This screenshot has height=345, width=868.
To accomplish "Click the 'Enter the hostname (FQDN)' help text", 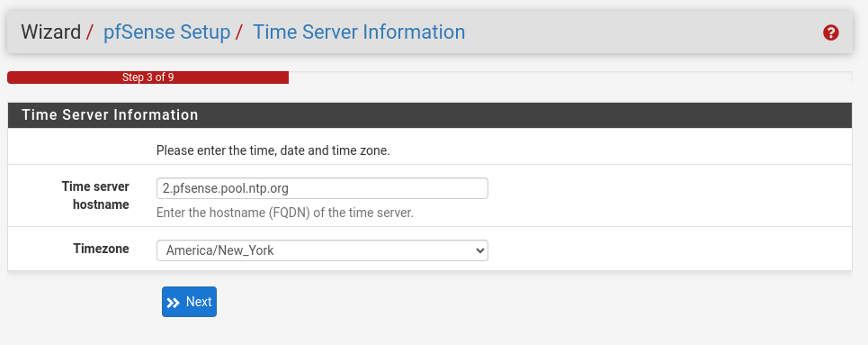I will tap(284, 213).
